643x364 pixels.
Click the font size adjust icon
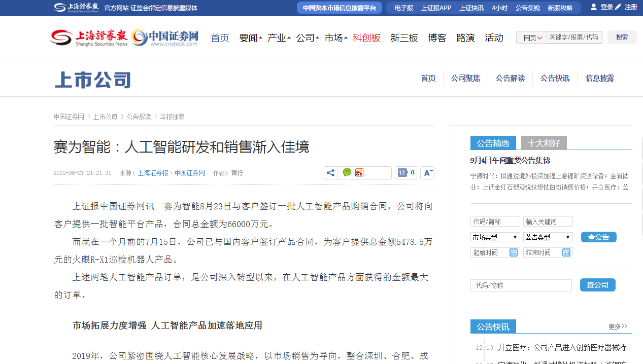(x=428, y=173)
